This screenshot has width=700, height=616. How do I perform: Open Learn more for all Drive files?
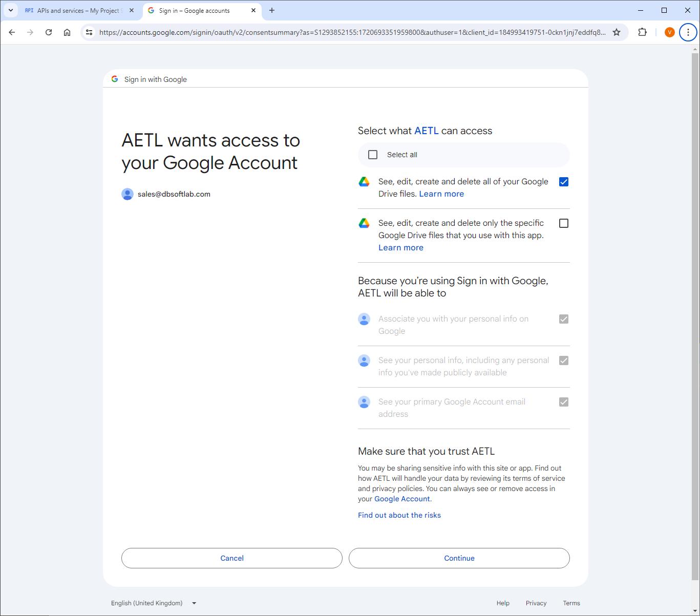click(441, 194)
